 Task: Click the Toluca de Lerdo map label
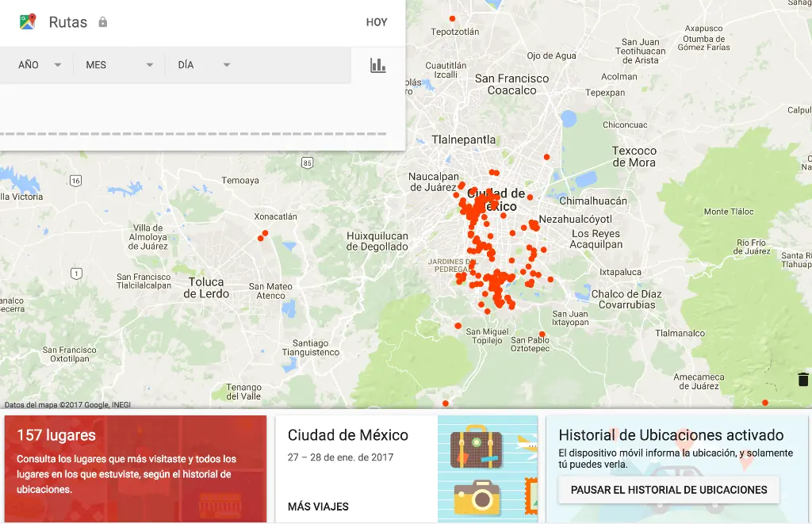[x=206, y=288]
